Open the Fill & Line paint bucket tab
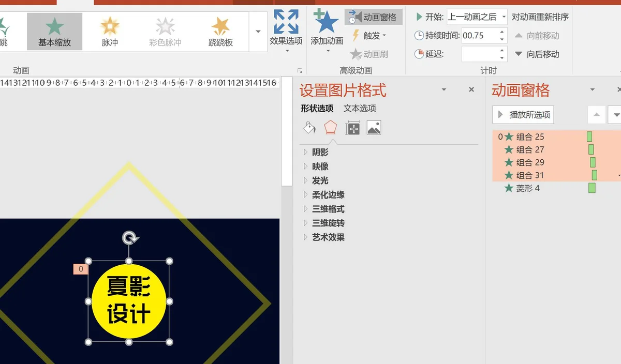 click(309, 128)
